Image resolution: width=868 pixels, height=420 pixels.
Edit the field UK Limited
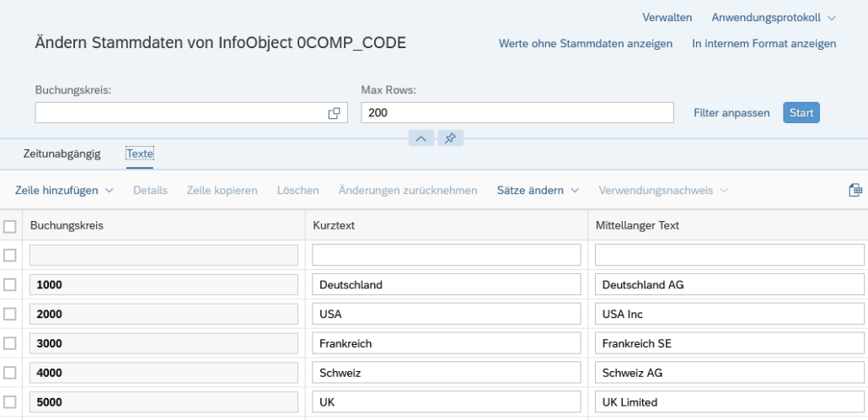click(729, 402)
